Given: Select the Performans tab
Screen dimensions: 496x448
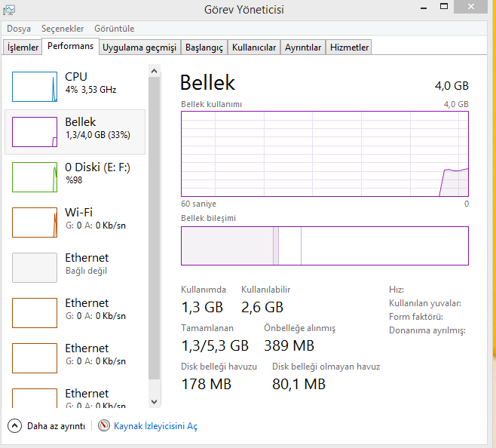Looking at the screenshot, I should coord(71,46).
